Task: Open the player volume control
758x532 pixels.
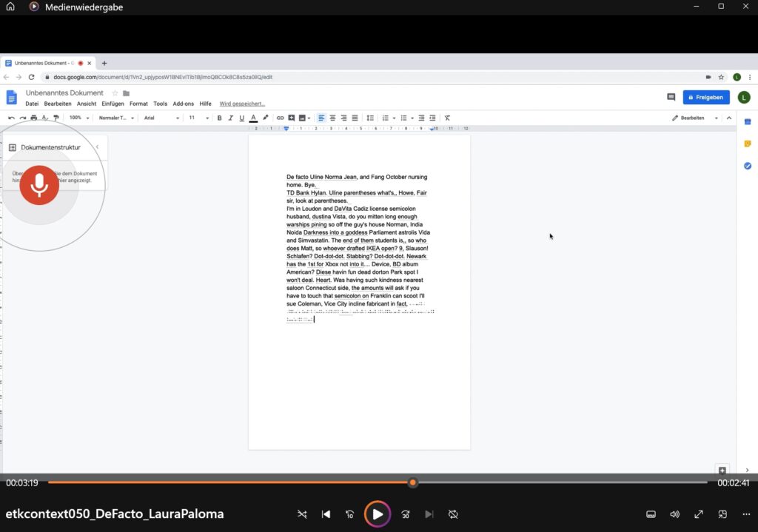Action: point(675,514)
